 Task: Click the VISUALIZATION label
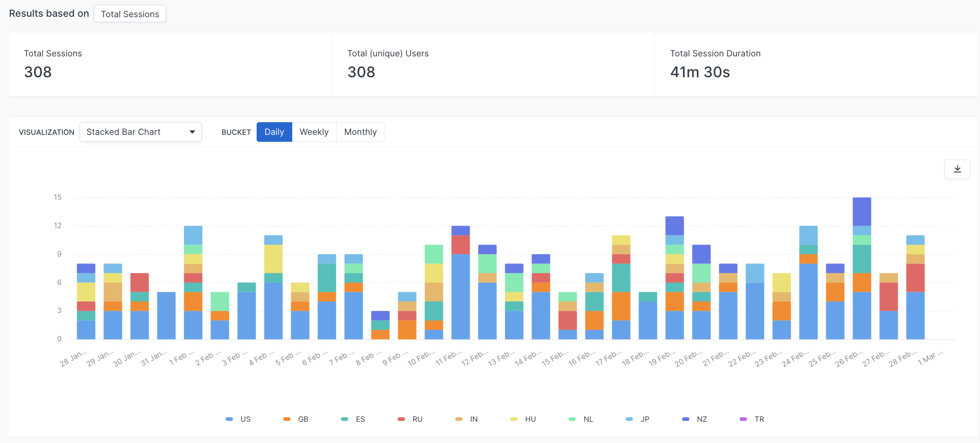coord(47,132)
